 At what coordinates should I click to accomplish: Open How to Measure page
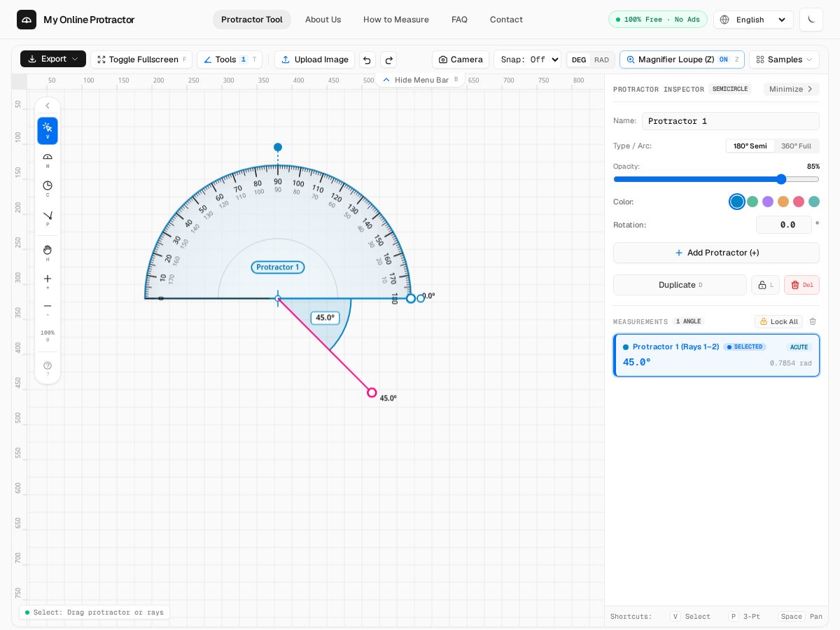pos(396,20)
